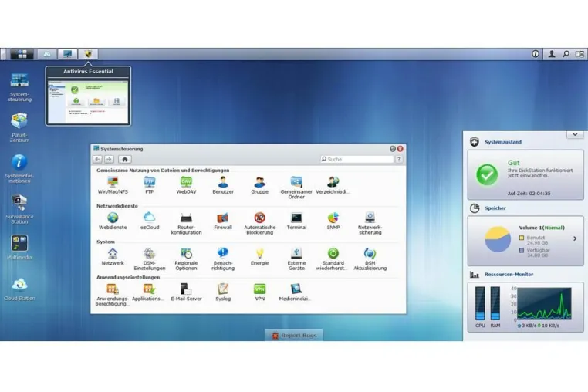Screen dimensions: 588x392
Task: Open the notifications info icon in taskbar
Action: click(536, 54)
